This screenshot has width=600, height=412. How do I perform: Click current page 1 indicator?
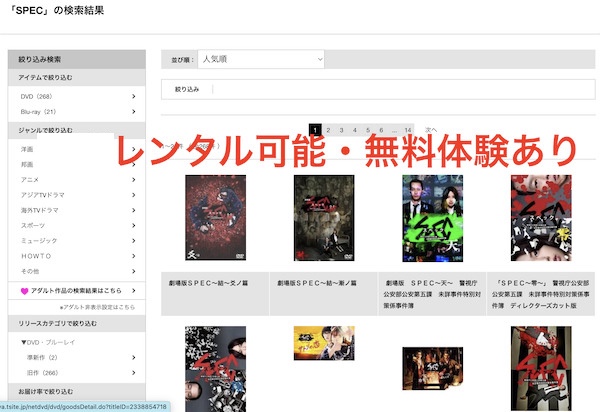315,130
